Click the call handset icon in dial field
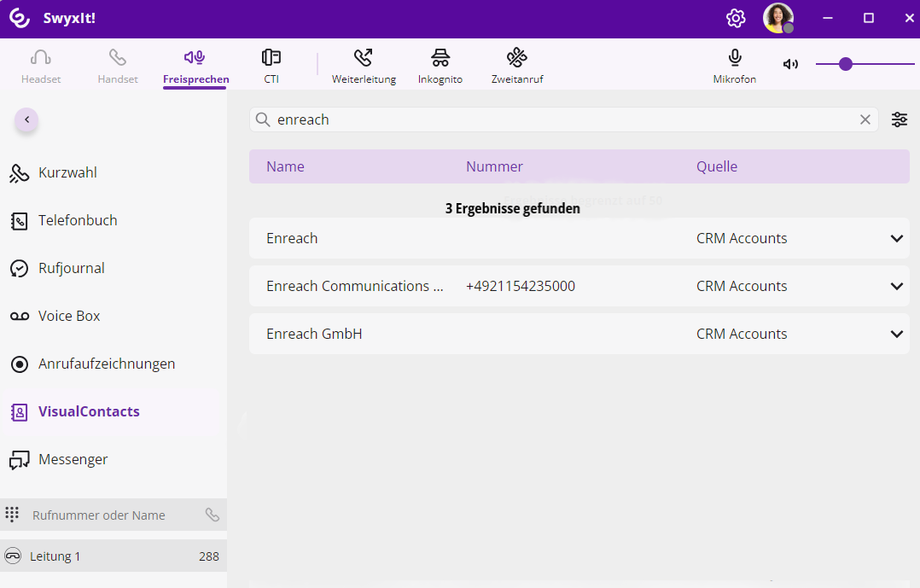Screen dimensions: 920x588 coord(212,515)
